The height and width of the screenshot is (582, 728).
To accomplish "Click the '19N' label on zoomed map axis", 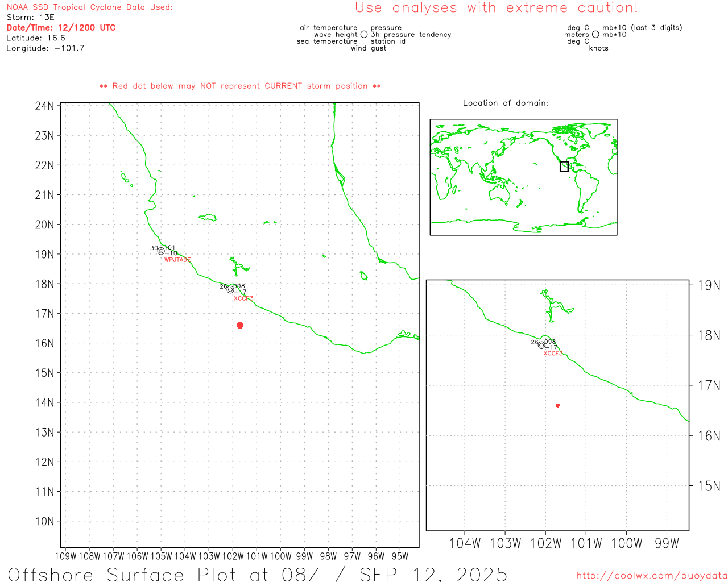I will point(709,285).
